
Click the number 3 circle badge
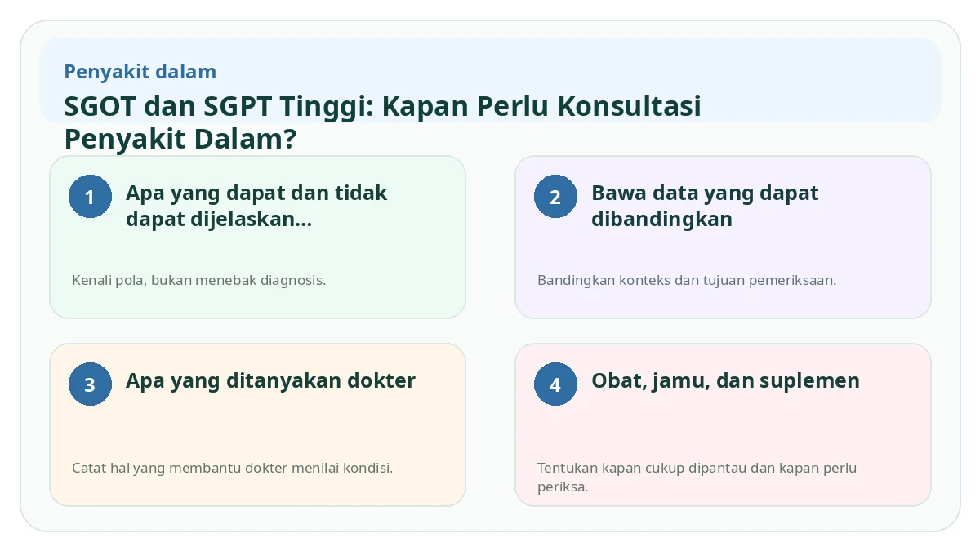coord(90,384)
